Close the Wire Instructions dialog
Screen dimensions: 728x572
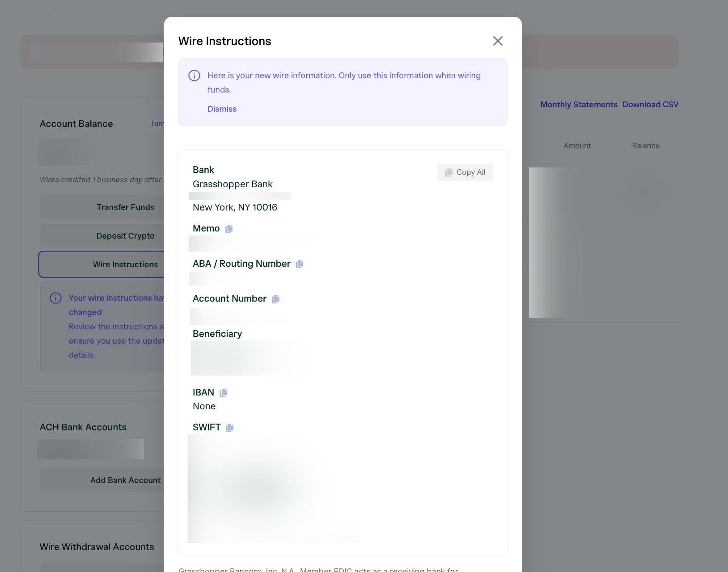tap(498, 41)
